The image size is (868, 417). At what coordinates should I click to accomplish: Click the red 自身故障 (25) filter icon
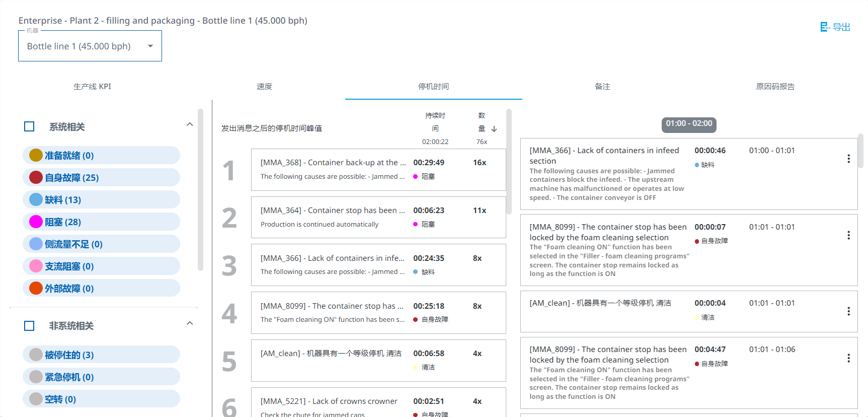click(36, 177)
